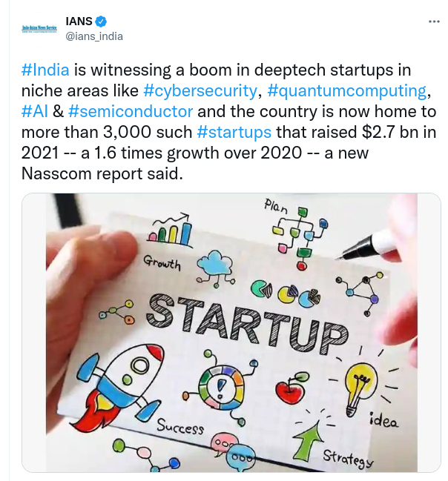This screenshot has height=481, width=448.
Task: Open the IANS display name profile link
Action: point(79,21)
